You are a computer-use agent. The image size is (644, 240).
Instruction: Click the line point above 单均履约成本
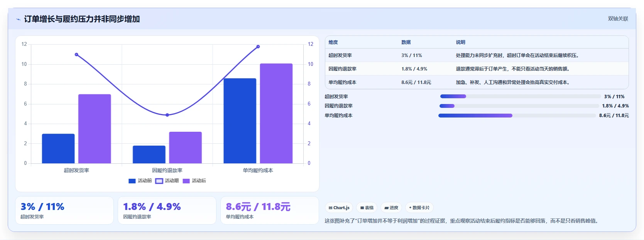(x=258, y=47)
